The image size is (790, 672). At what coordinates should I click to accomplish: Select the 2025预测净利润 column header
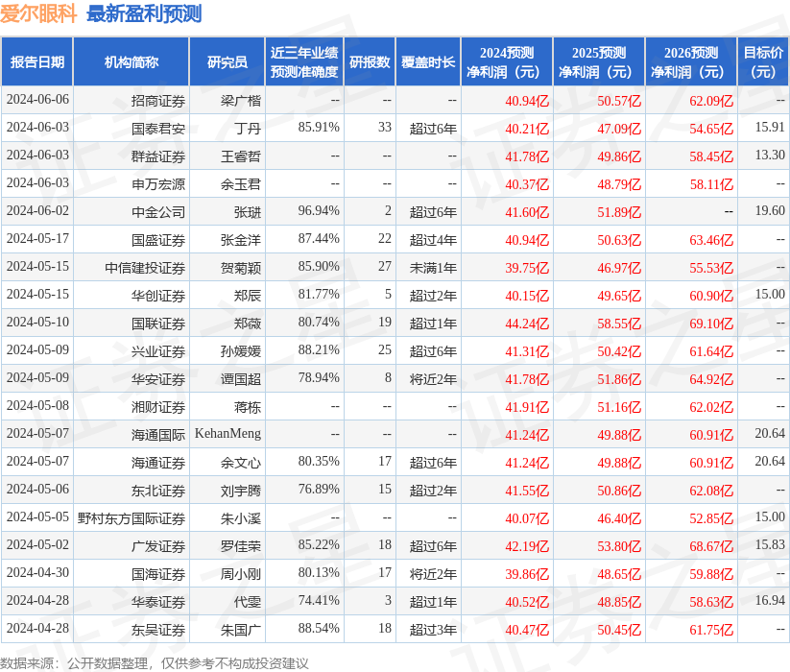click(599, 62)
